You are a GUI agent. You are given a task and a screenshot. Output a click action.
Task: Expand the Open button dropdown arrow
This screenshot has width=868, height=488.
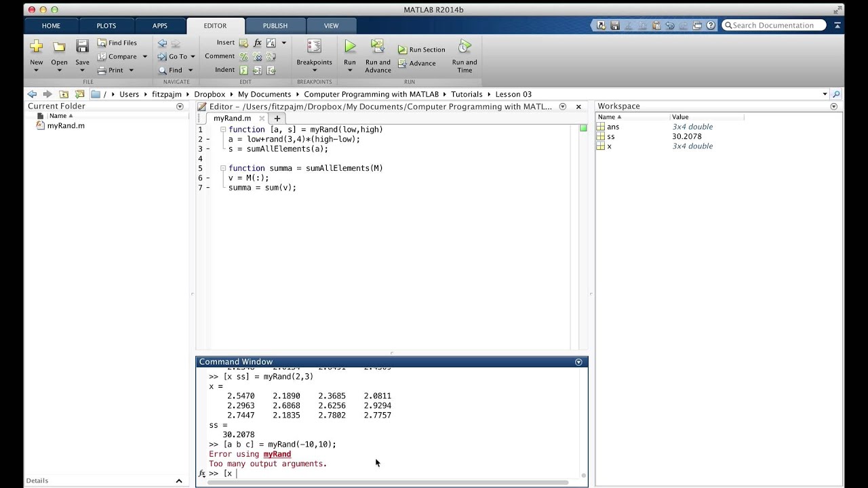(x=59, y=70)
